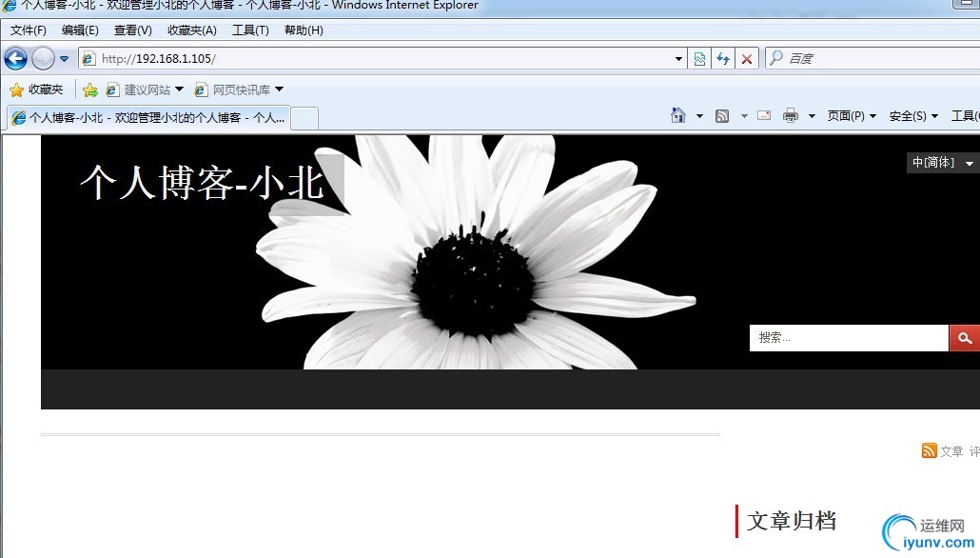Open the 安全(S) command menu

(913, 116)
